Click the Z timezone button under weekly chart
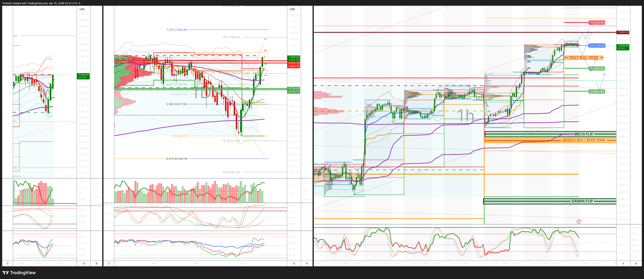644x279 pixels. point(8,263)
